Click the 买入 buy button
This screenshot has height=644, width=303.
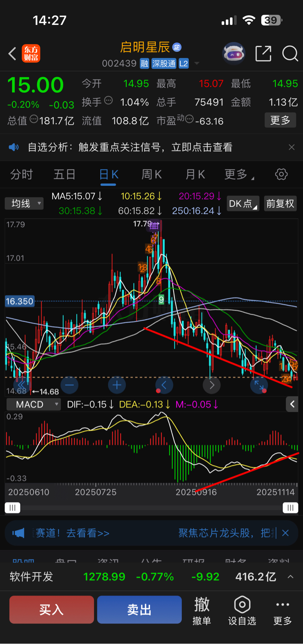click(52, 610)
